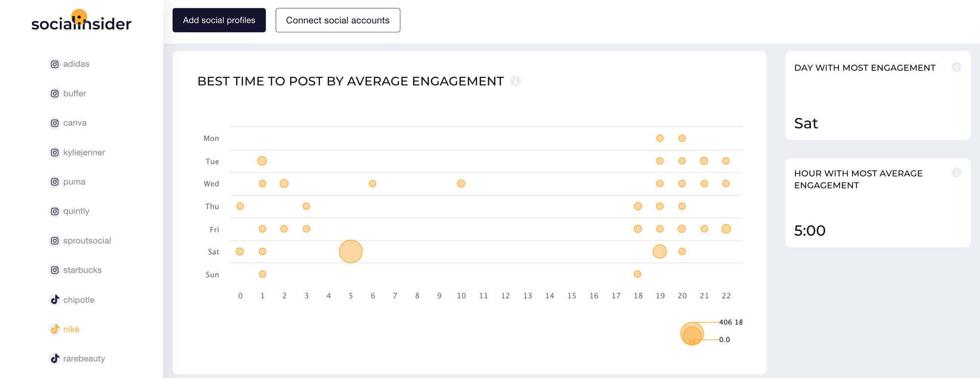The height and width of the screenshot is (378, 980).
Task: Click the large Saturday bubble at hour 19
Action: click(x=660, y=252)
